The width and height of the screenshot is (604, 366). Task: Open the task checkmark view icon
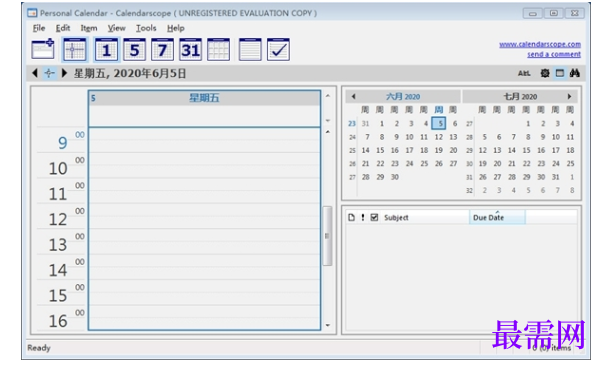(278, 50)
